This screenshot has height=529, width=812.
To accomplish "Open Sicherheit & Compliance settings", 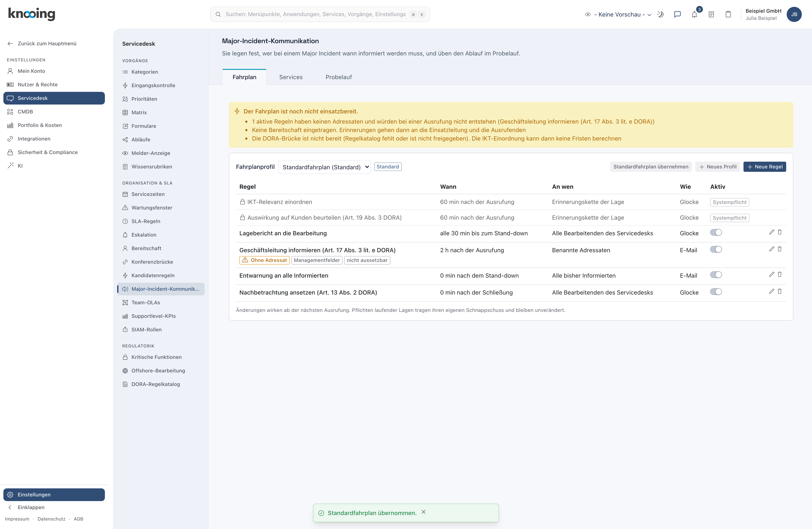I will (x=54, y=152).
